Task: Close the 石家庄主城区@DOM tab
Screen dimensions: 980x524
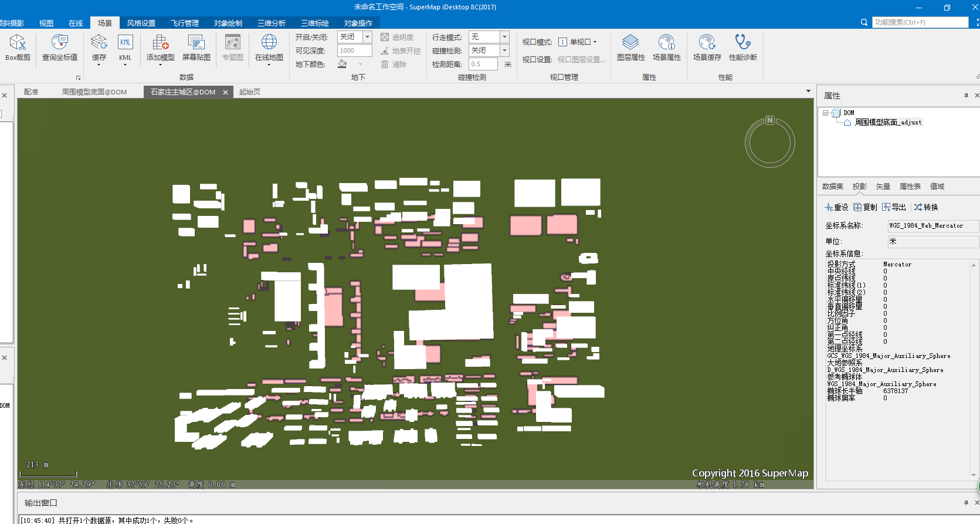Action: click(225, 92)
